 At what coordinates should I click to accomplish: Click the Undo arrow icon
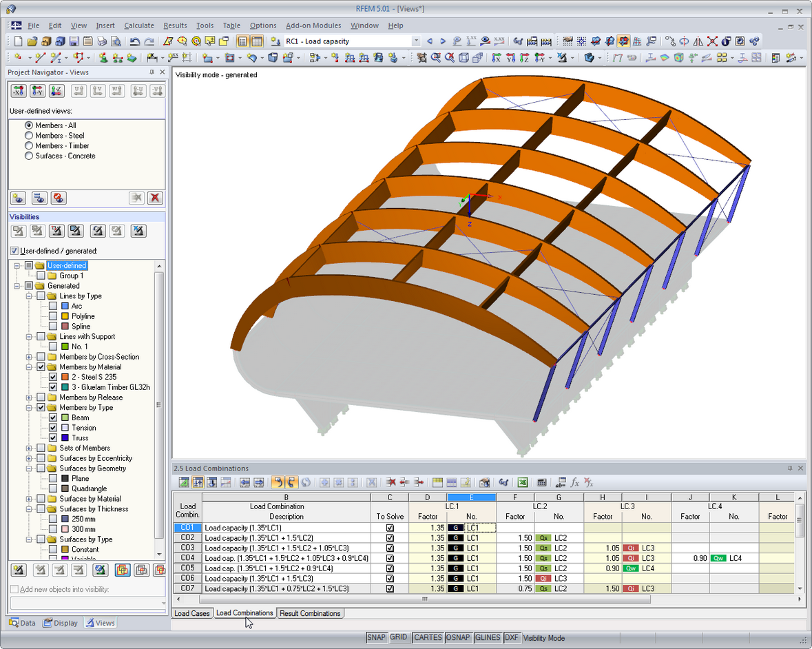(134, 41)
